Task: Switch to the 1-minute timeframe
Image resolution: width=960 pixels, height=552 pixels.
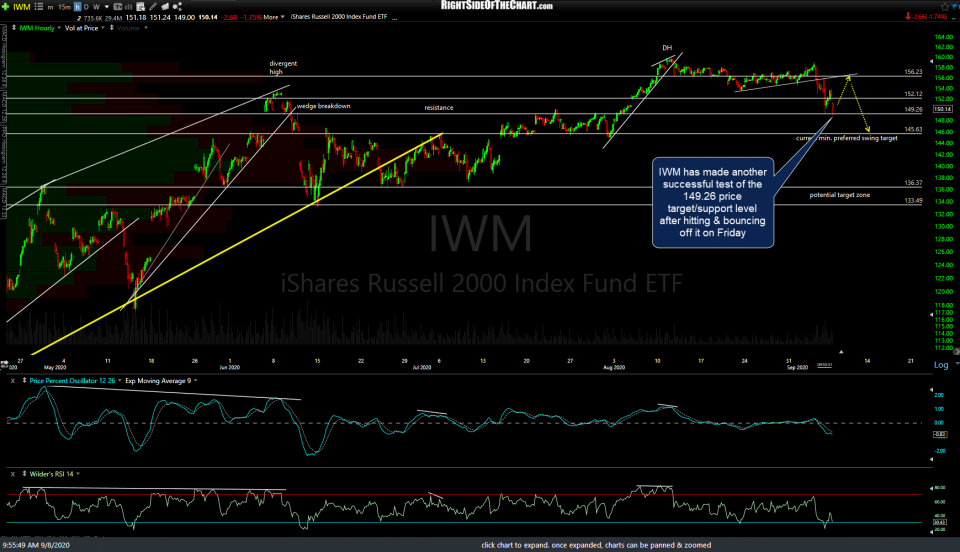Action: 50,7
